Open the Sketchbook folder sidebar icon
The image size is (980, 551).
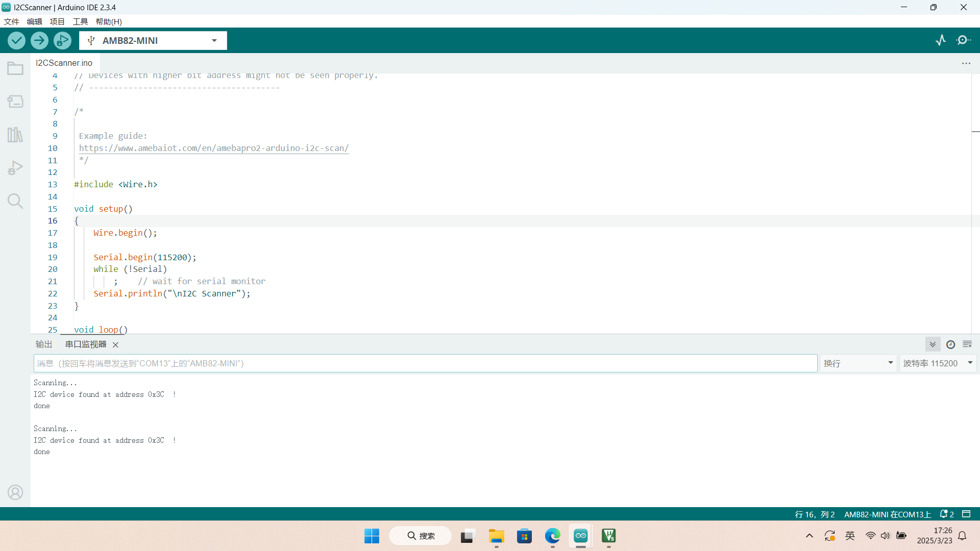[15, 68]
